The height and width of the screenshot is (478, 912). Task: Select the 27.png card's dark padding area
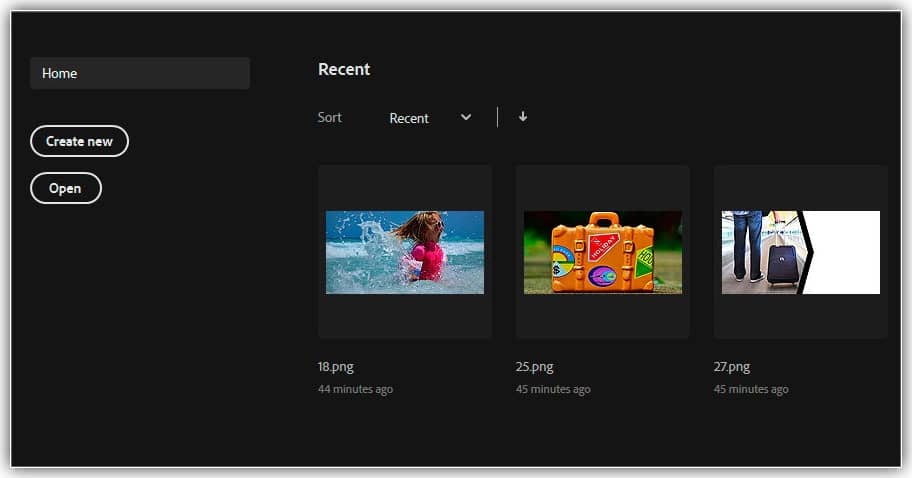pos(800,318)
